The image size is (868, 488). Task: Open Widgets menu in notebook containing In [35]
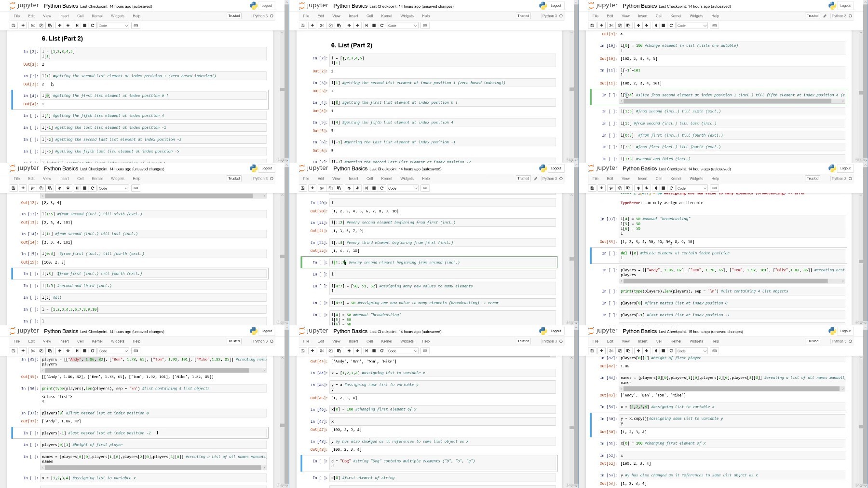point(118,341)
